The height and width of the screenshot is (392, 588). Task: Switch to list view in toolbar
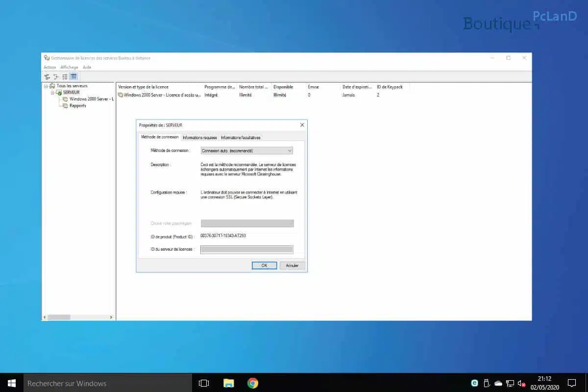[65, 76]
